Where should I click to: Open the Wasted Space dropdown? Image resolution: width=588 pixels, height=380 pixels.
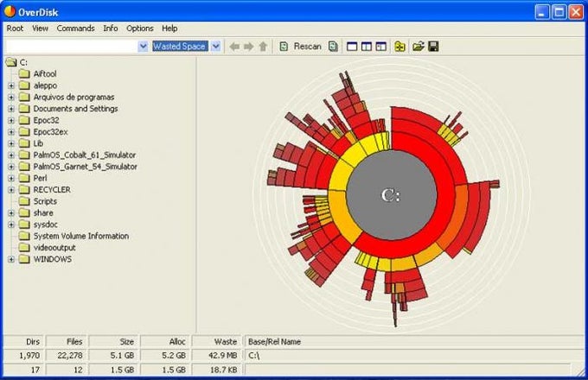[216, 46]
